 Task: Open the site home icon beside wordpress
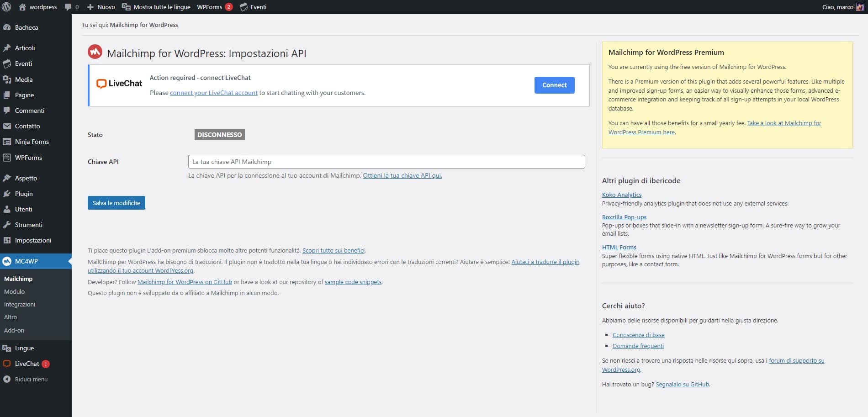22,7
